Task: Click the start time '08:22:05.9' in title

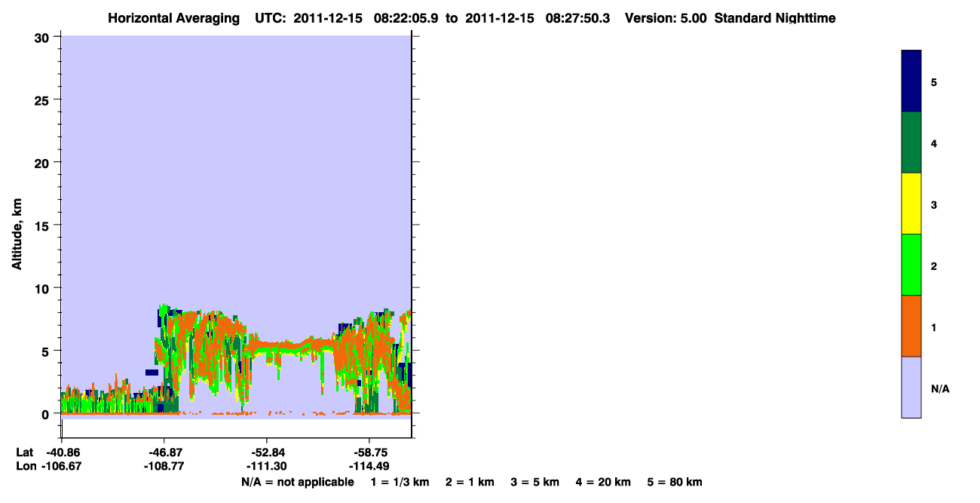Action: click(x=405, y=18)
